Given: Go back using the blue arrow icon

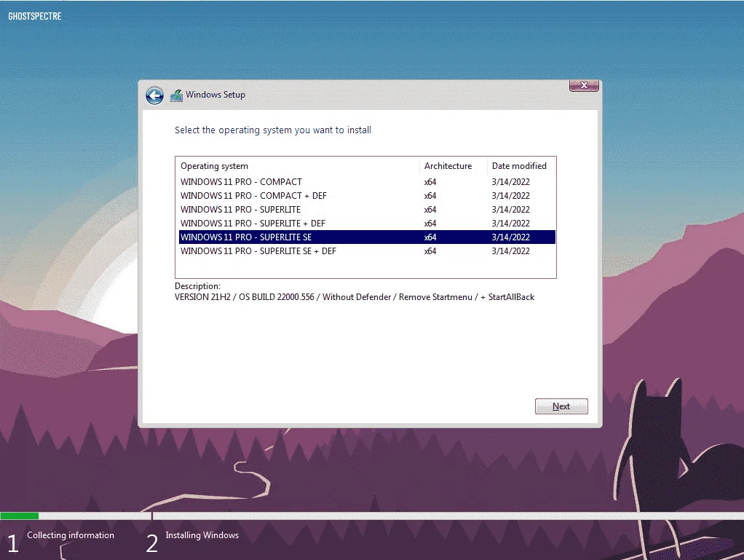Looking at the screenshot, I should [x=154, y=95].
